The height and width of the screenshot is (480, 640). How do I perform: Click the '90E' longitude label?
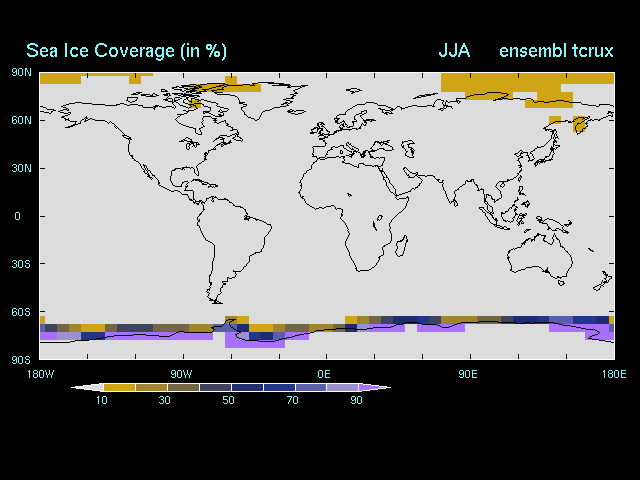468,374
